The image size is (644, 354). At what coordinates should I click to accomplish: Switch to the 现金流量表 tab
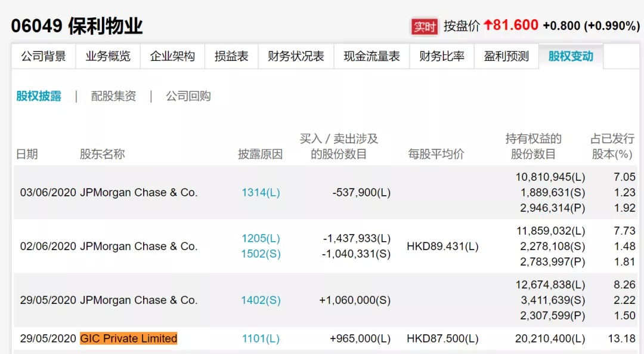coord(371,56)
